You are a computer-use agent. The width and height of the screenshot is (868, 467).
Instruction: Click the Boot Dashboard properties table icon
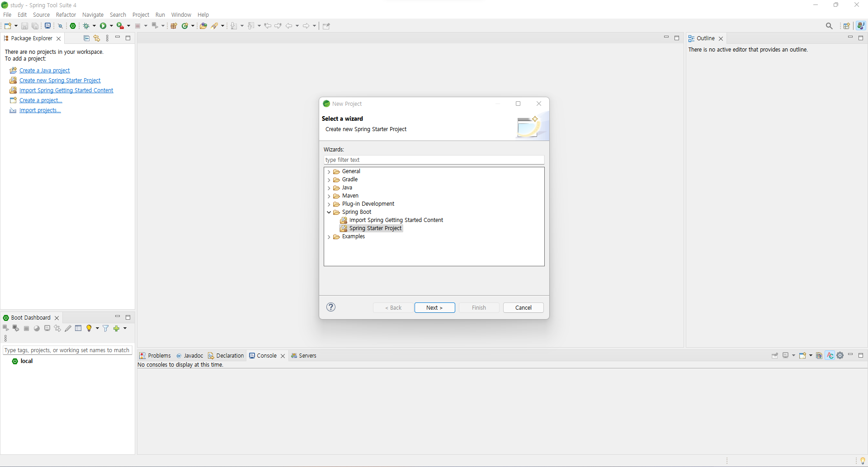click(78, 328)
